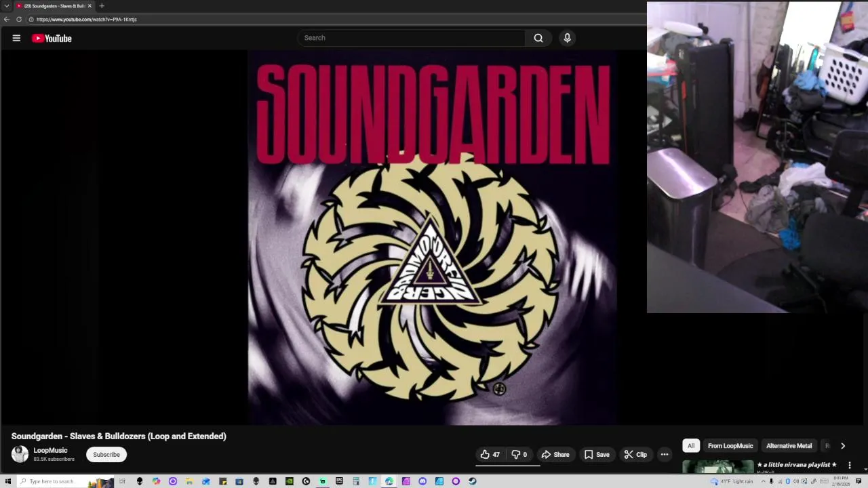Open Task View on the taskbar
Screen dimensions: 868x488
[122, 481]
